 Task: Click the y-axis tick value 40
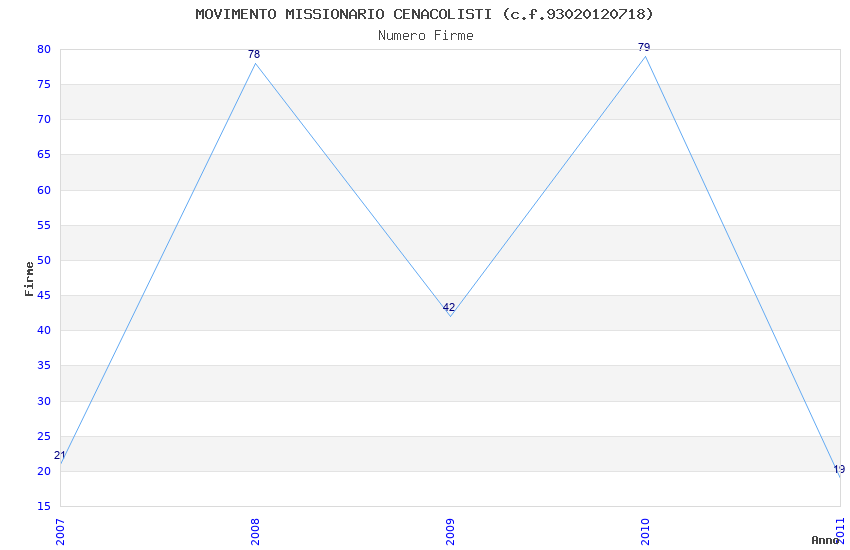(44, 331)
